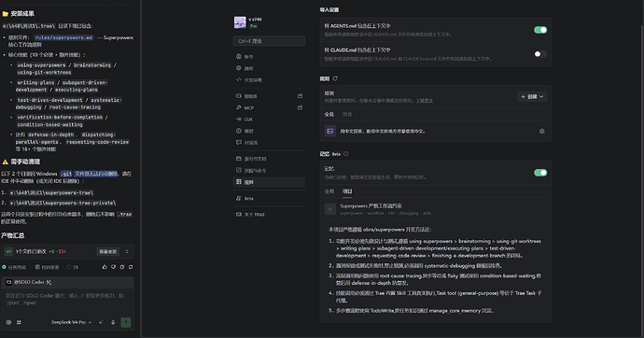644x338 pixels.
Task: Select the 项目 tab in memory section
Action: click(x=347, y=191)
